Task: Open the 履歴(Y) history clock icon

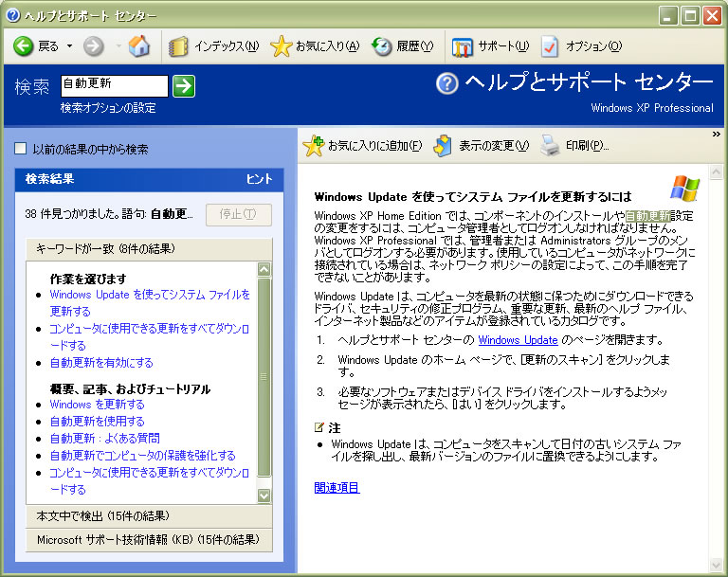Action: point(382,46)
